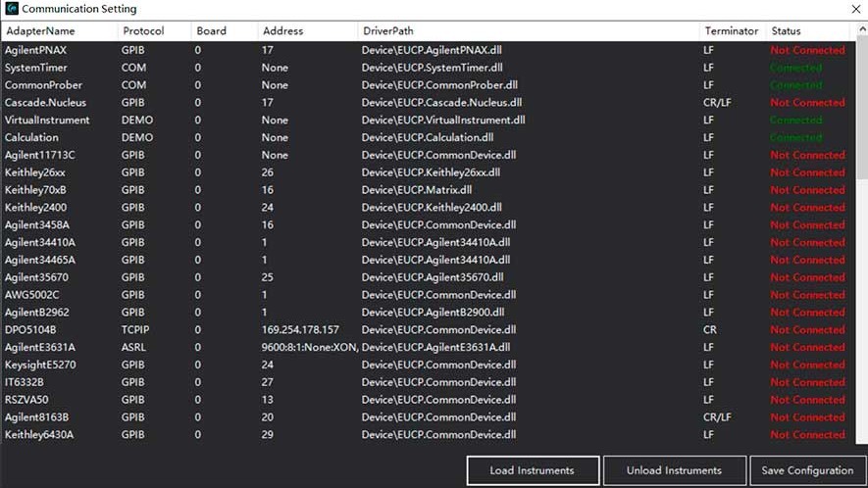
Task: Select the AgilentPNAX adapter row
Action: click(425, 50)
